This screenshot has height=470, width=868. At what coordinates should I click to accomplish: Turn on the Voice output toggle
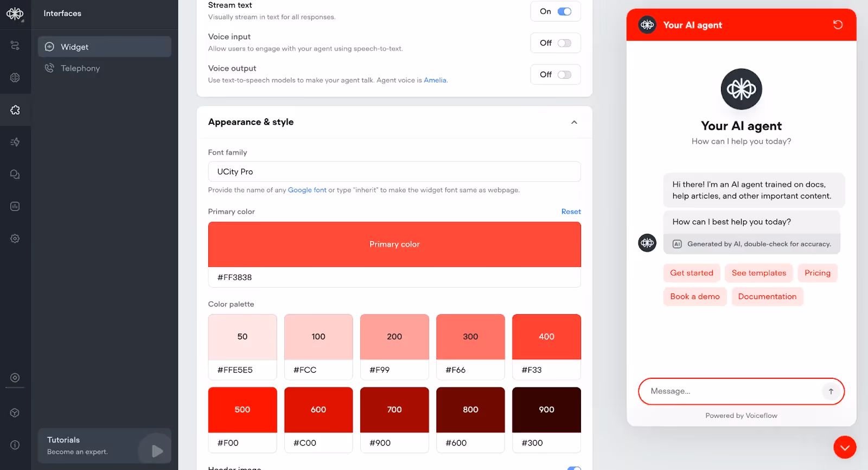(564, 74)
